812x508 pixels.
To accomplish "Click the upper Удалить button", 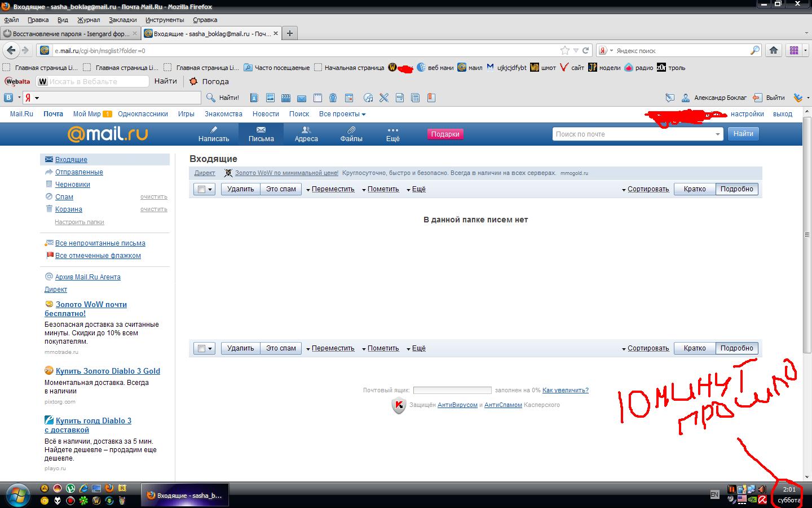I will (x=240, y=189).
